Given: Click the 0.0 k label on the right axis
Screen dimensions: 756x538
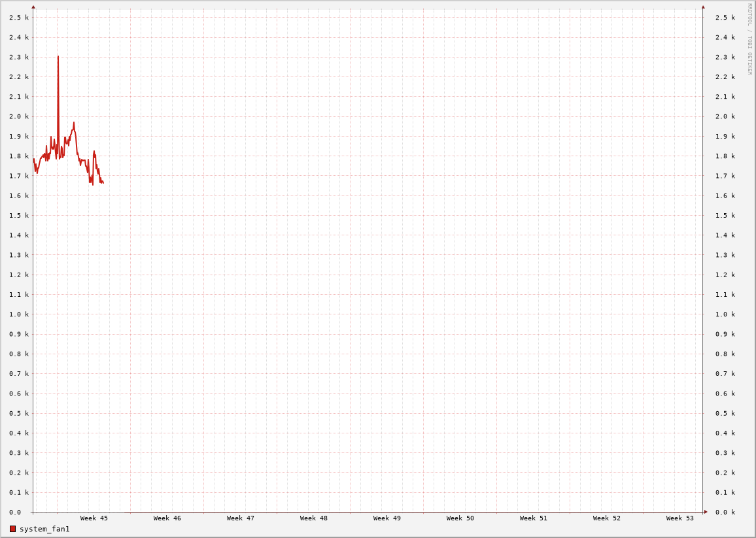Looking at the screenshot, I should [725, 513].
